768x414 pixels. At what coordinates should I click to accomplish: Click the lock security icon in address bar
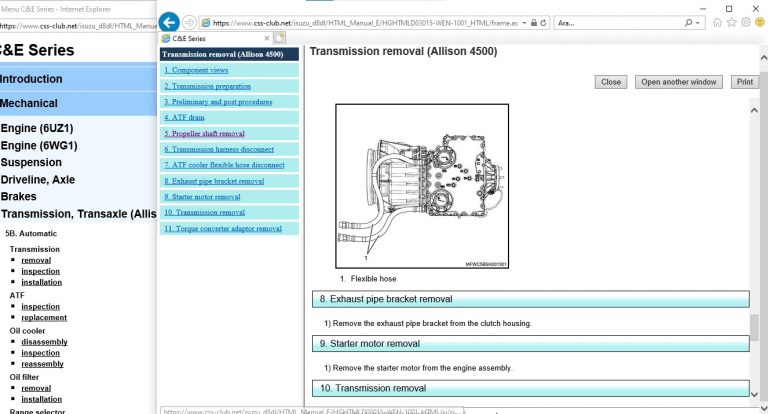pyautogui.click(x=534, y=23)
